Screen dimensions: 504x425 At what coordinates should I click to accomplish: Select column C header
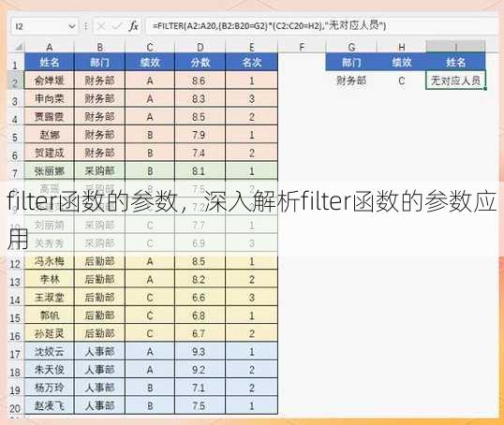point(150,47)
